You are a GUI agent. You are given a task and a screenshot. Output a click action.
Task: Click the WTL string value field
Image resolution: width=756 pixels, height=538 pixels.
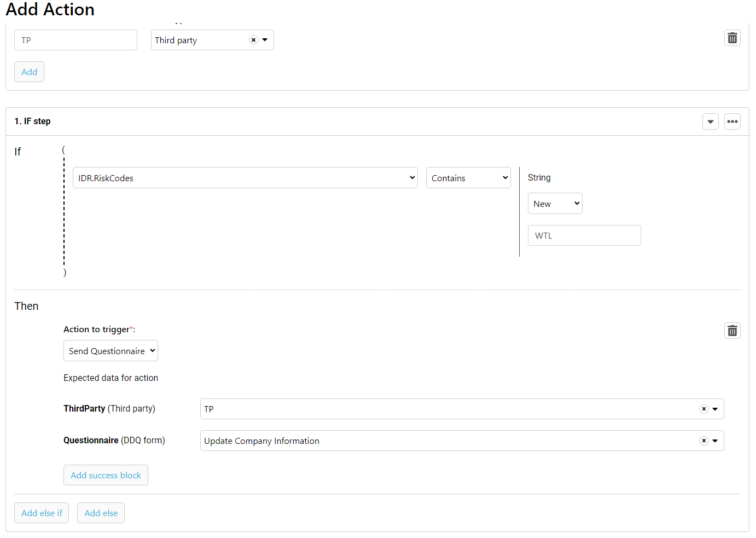[x=584, y=235]
